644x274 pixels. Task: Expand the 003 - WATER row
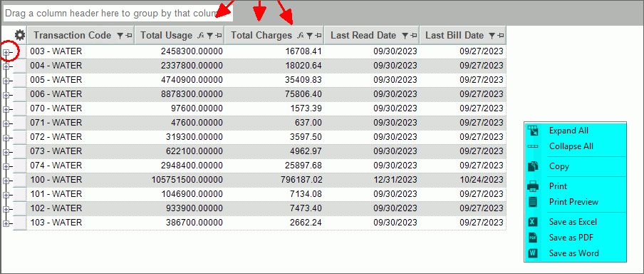click(x=6, y=52)
